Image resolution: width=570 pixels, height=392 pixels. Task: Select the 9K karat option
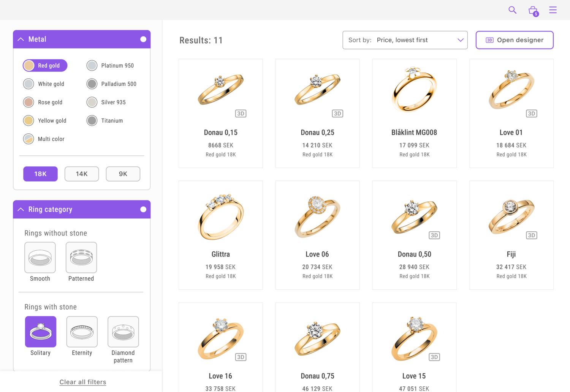[123, 174]
